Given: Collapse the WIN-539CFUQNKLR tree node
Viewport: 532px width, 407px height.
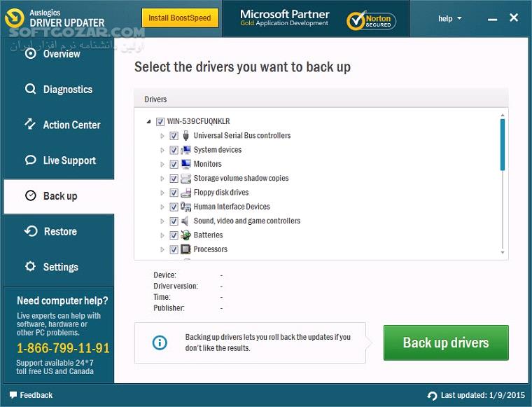Looking at the screenshot, I should pos(148,121).
